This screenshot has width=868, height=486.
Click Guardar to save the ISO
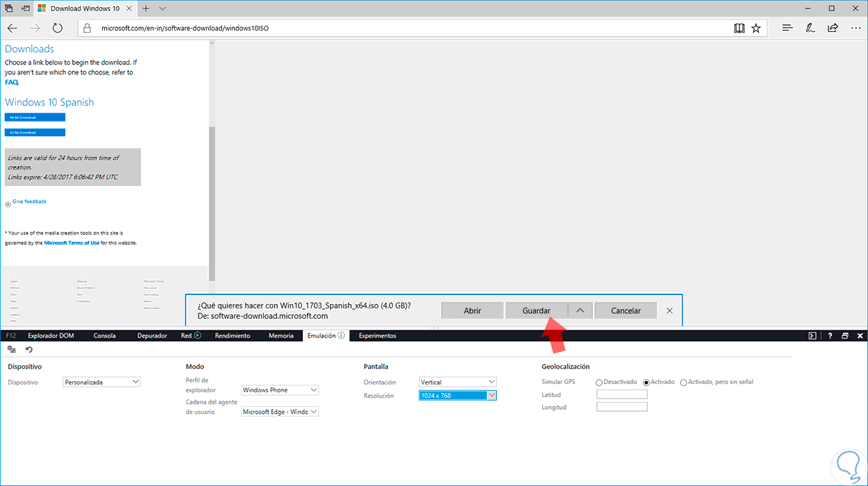point(536,310)
